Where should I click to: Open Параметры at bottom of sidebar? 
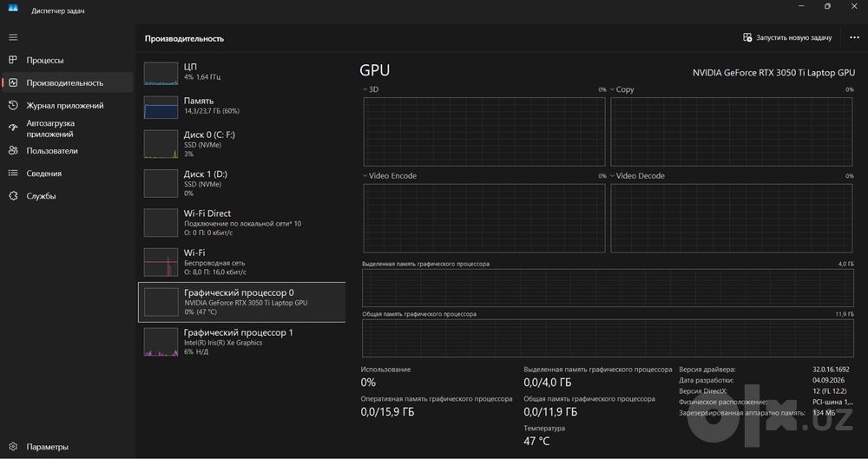pyautogui.click(x=68, y=446)
